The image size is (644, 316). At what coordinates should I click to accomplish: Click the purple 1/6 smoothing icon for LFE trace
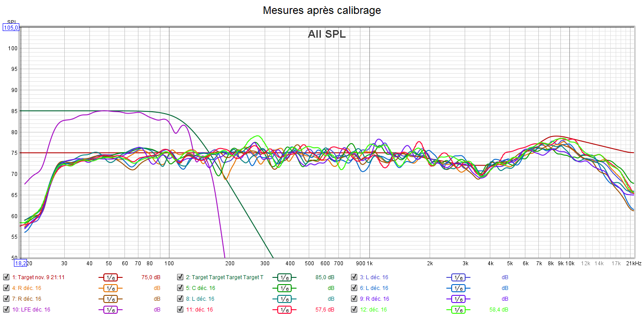pyautogui.click(x=110, y=310)
